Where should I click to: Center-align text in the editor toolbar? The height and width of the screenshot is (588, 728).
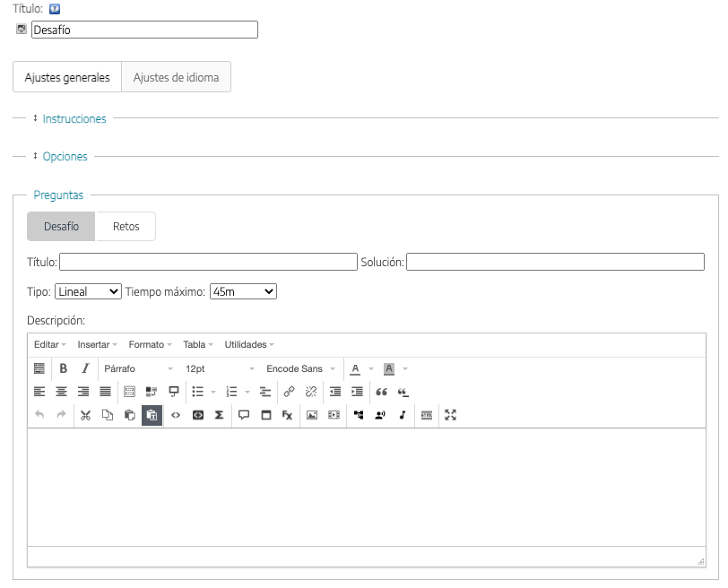pyautogui.click(x=62, y=392)
